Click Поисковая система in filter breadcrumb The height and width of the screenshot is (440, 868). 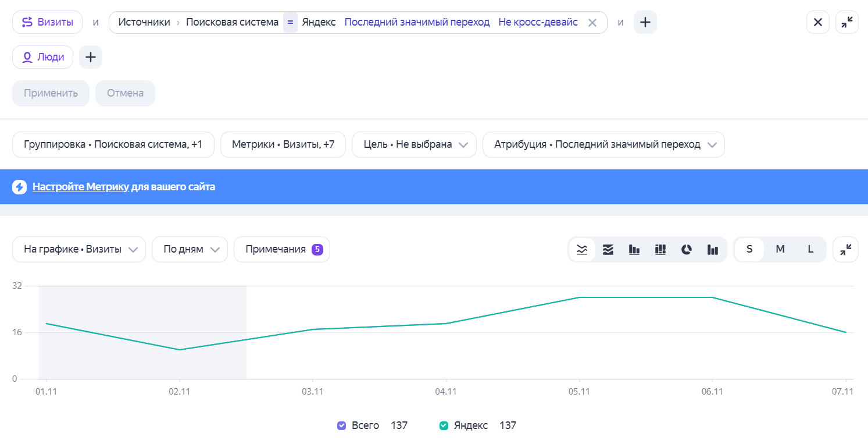click(232, 22)
